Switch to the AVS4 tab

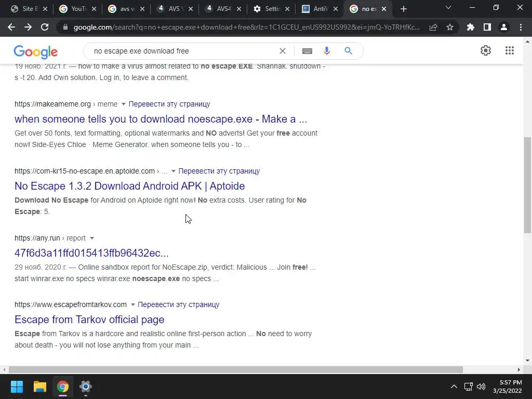(x=219, y=9)
